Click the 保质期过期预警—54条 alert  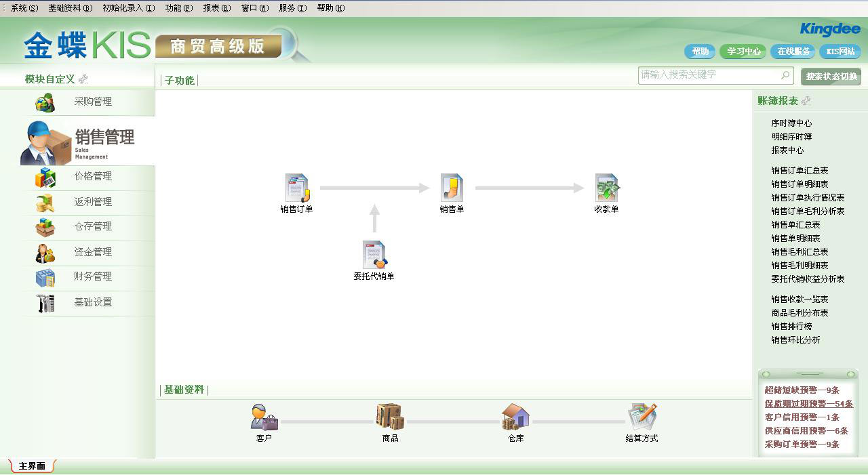(808, 404)
